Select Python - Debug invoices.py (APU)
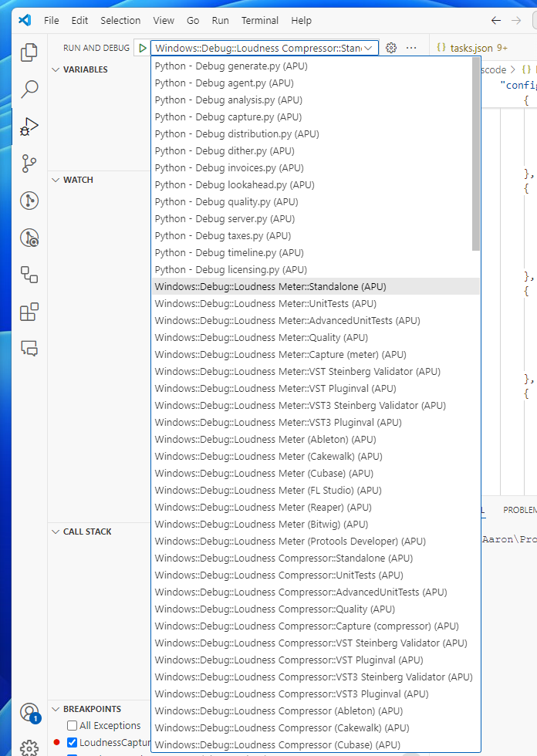 pyautogui.click(x=316, y=168)
